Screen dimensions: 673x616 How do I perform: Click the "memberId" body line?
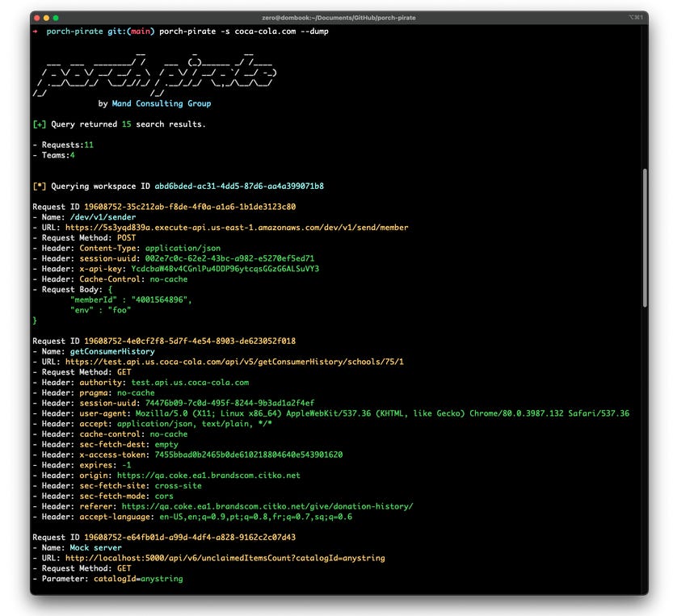pyautogui.click(x=131, y=300)
